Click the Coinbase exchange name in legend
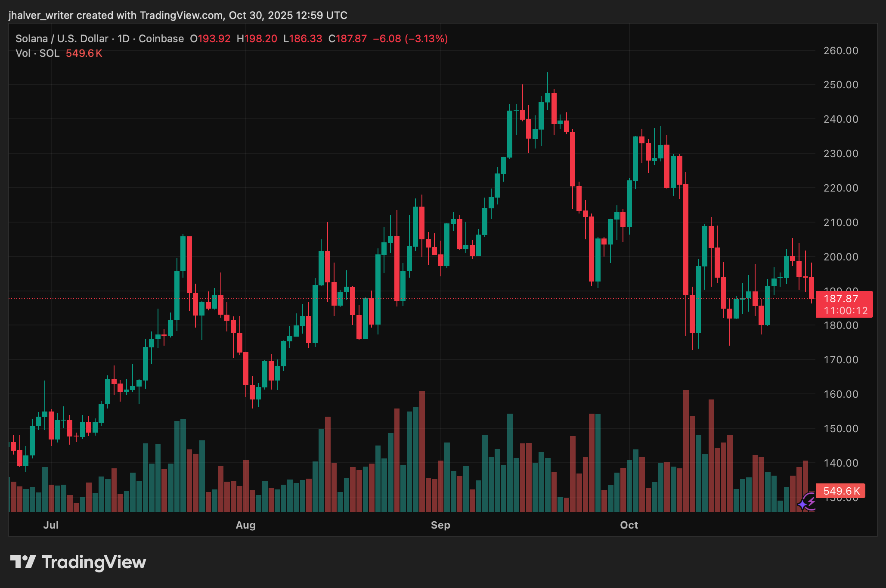Screen dimensions: 886x588 pos(161,39)
